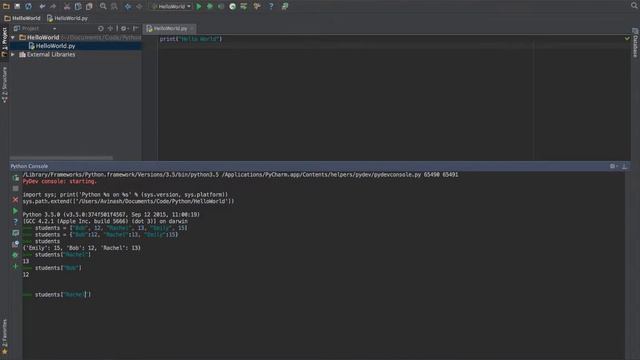640x360 pixels.
Task: Click the sys.path.extend line in console
Action: [x=129, y=201]
